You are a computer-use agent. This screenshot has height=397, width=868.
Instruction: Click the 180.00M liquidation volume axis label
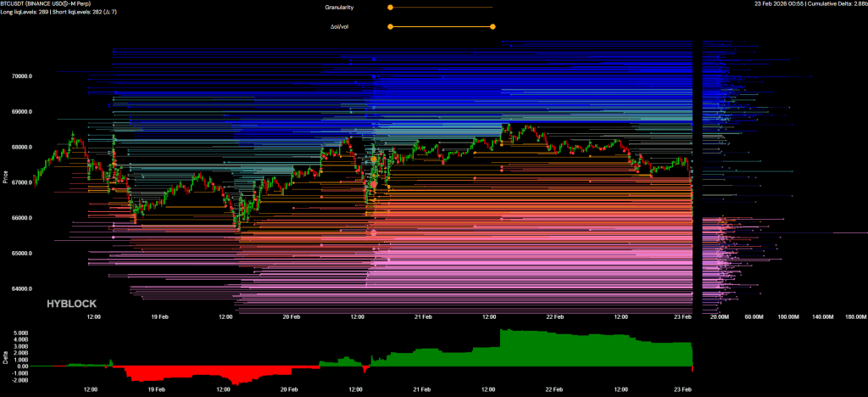coord(854,316)
